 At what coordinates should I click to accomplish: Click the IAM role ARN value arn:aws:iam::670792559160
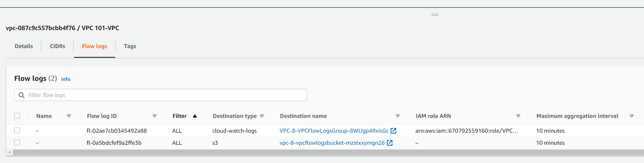467,131
